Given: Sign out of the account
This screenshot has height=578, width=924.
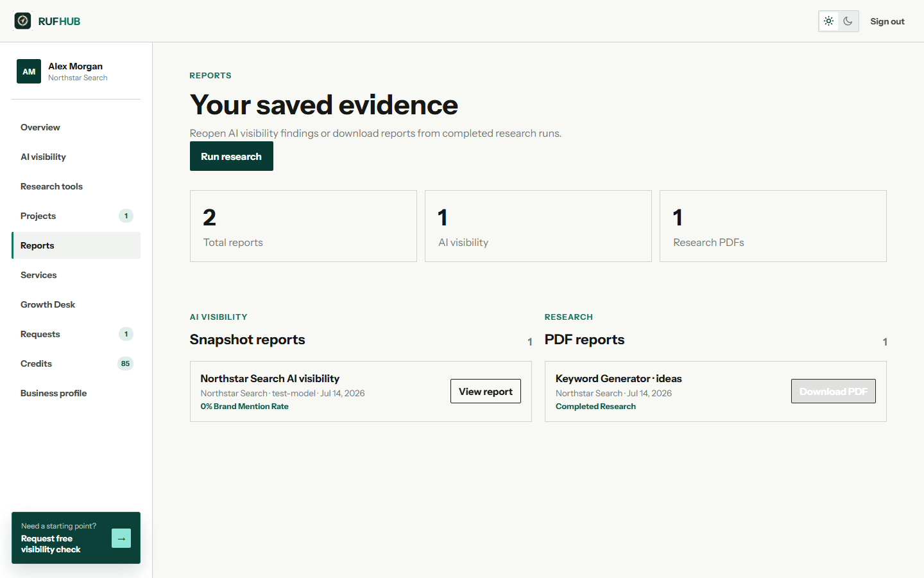Looking at the screenshot, I should tap(887, 21).
